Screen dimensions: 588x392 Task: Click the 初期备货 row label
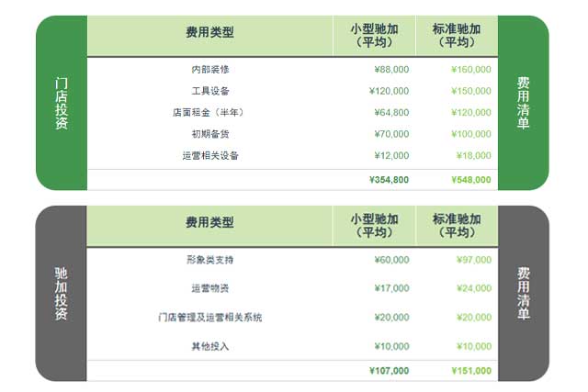click(x=209, y=134)
